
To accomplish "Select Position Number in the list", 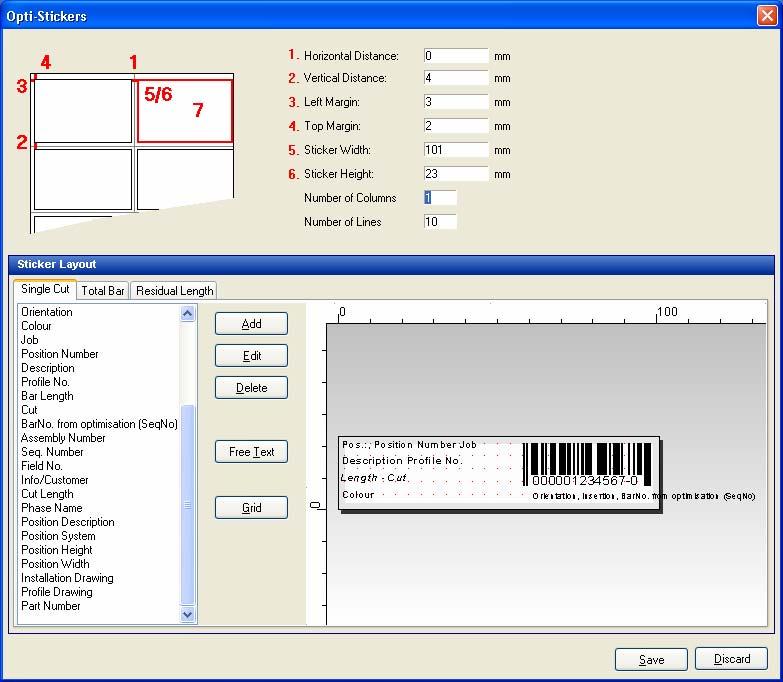I will (x=59, y=354).
